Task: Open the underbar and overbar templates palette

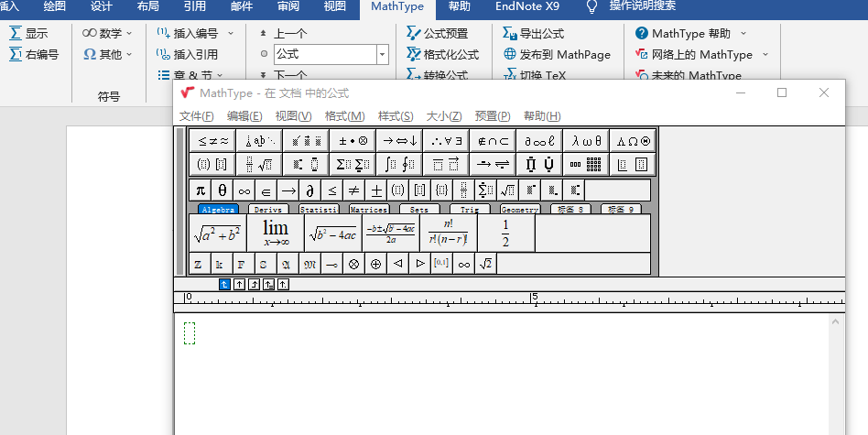Action: tap(446, 164)
